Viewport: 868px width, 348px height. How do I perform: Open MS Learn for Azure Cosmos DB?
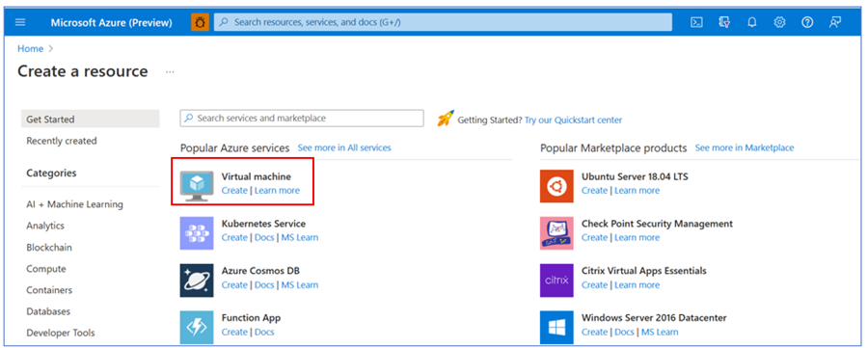300,285
